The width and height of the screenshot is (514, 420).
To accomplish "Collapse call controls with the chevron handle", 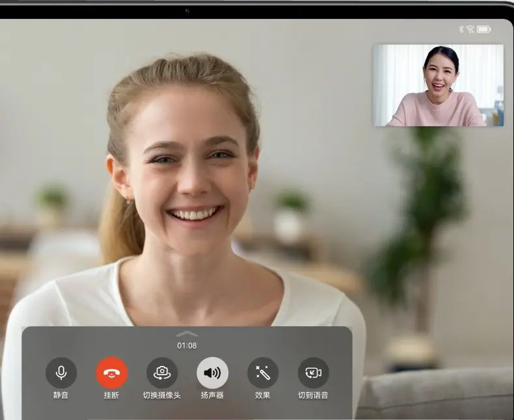I will click(x=187, y=334).
